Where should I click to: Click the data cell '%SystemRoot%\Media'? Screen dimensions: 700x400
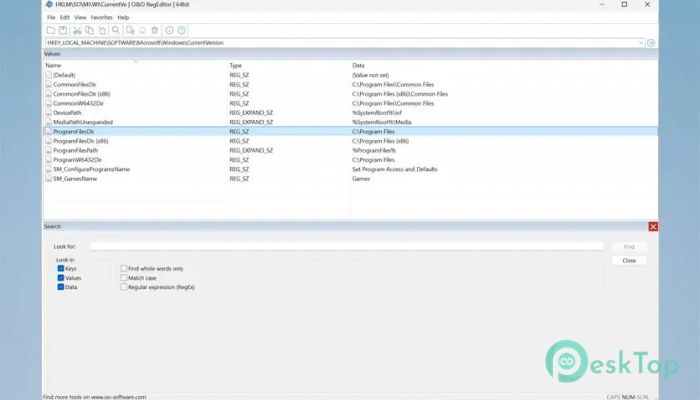click(381, 122)
